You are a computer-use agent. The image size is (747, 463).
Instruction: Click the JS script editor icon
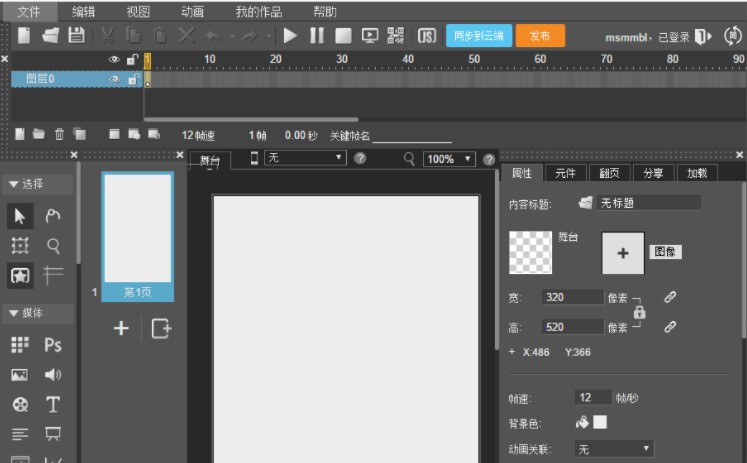pyautogui.click(x=426, y=36)
